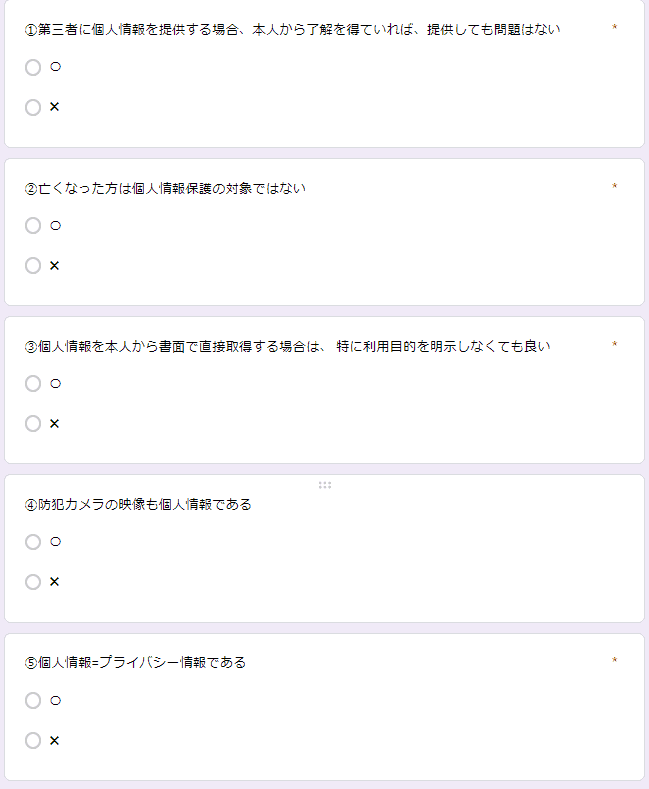The height and width of the screenshot is (789, 649).
Task: Click the required asterisk on question ③
Action: pyautogui.click(x=614, y=346)
